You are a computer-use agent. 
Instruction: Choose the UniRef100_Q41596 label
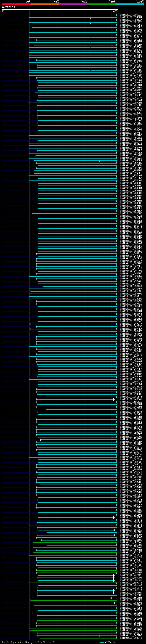click(x=131, y=407)
